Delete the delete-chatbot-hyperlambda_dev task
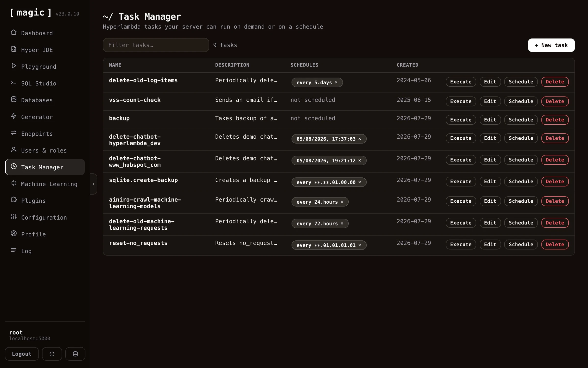This screenshot has width=588, height=368. (x=555, y=138)
